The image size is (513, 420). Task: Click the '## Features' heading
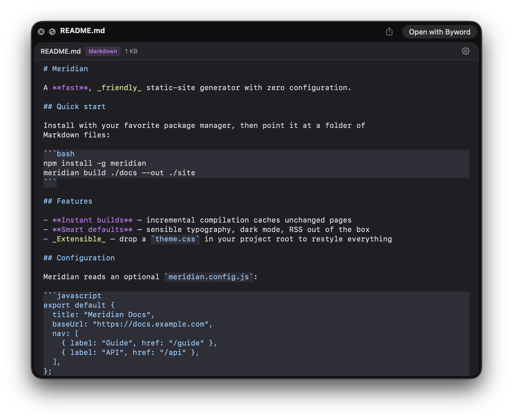[x=68, y=201]
